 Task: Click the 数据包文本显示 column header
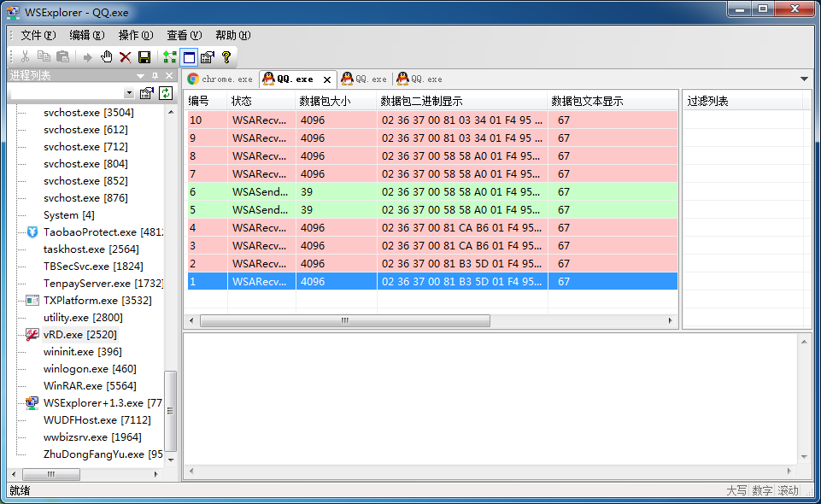click(x=613, y=101)
